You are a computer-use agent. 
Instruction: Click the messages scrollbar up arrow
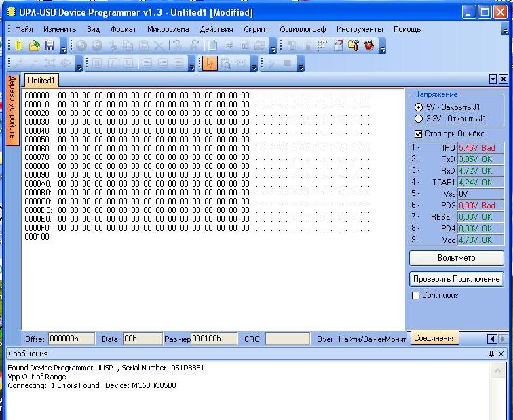(x=497, y=371)
